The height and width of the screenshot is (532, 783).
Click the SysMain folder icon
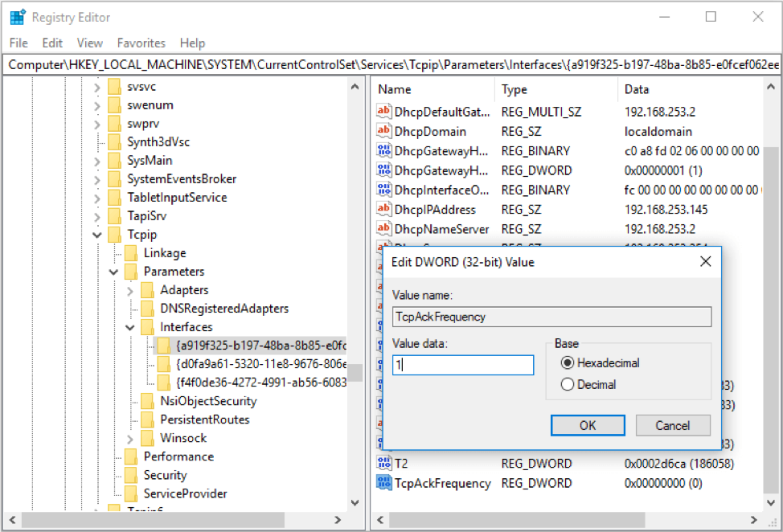tap(114, 161)
